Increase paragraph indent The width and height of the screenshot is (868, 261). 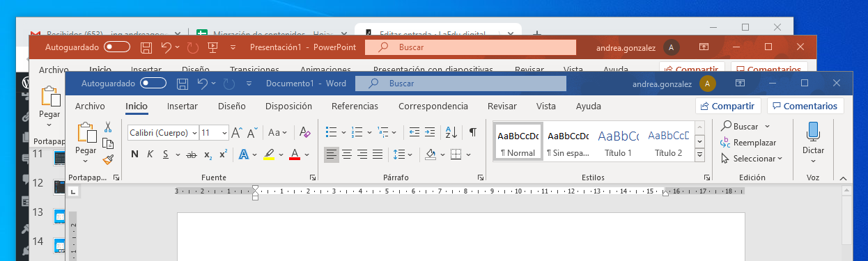(x=431, y=132)
